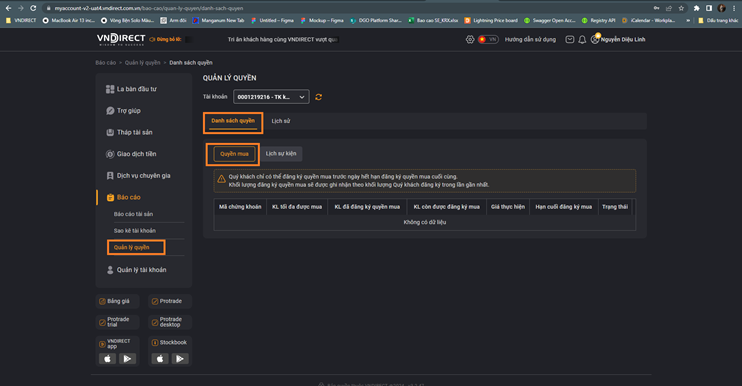The width and height of the screenshot is (742, 386).
Task: Click the share page icon in address bar
Action: point(669,8)
